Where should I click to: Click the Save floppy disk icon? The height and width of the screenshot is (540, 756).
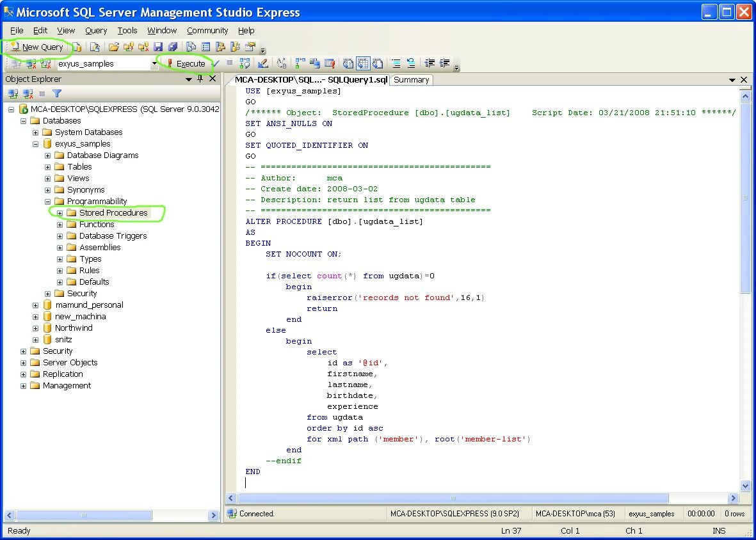click(158, 47)
